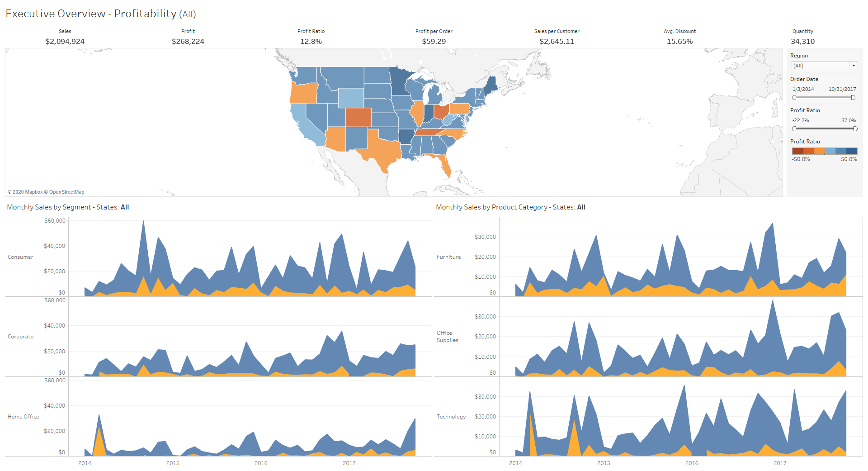The image size is (868, 471).
Task: Click the 10/31/2017 end date value
Action: click(x=842, y=89)
